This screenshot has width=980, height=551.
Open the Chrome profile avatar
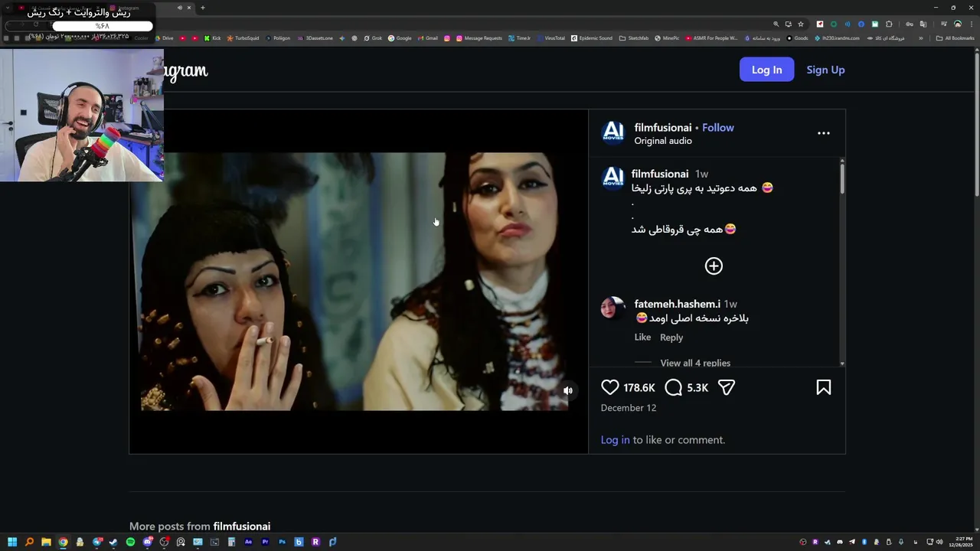pos(957,24)
